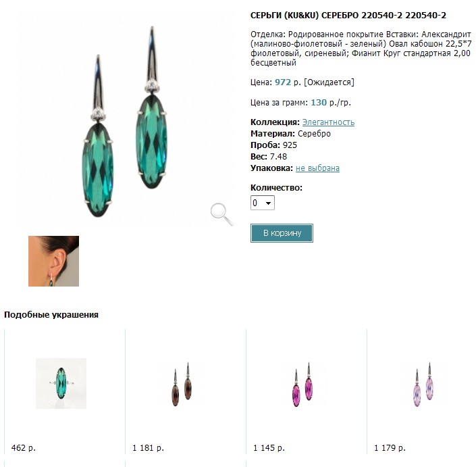
Task: Click the 1 181 р. price label
Action: pos(148,447)
